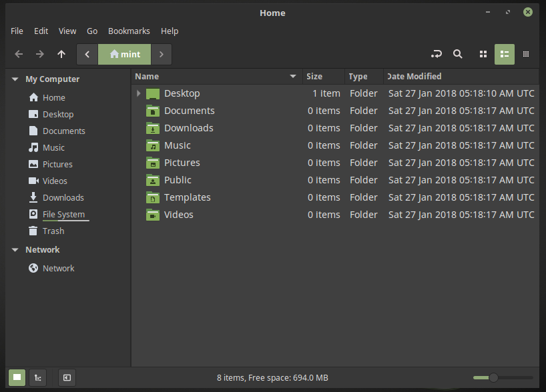Viewport: 546px width, 392px height.
Task: Go back using the back arrow
Action: point(18,54)
